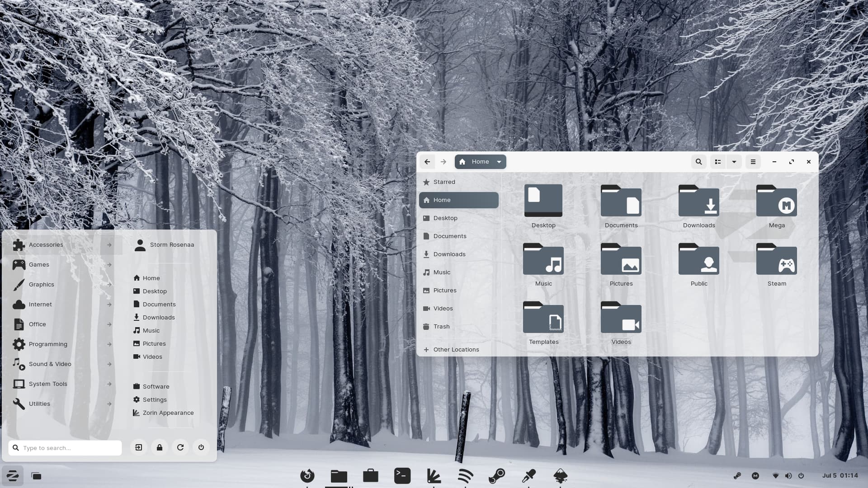The image size is (868, 488).
Task: Click the restart button in menu
Action: (x=180, y=447)
